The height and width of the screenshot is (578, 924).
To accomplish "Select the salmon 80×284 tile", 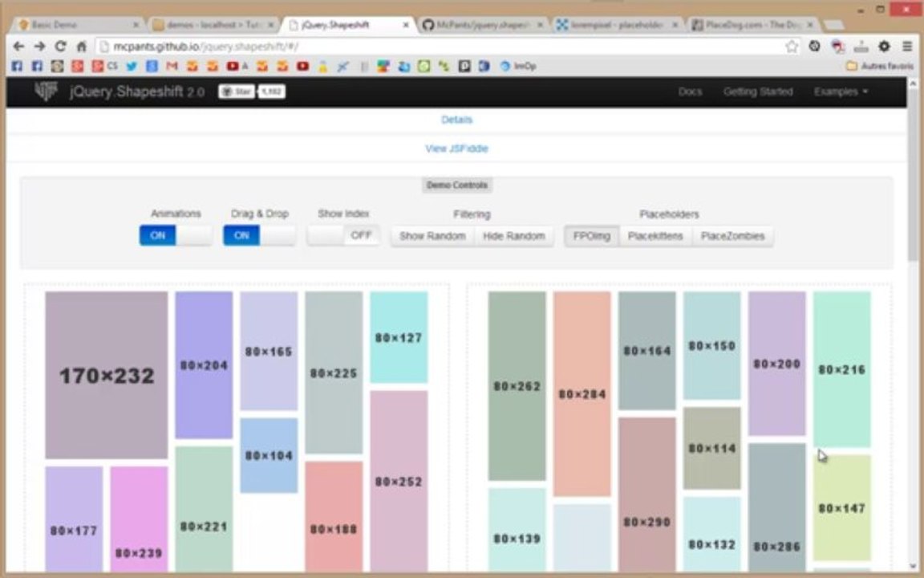I will [582, 394].
